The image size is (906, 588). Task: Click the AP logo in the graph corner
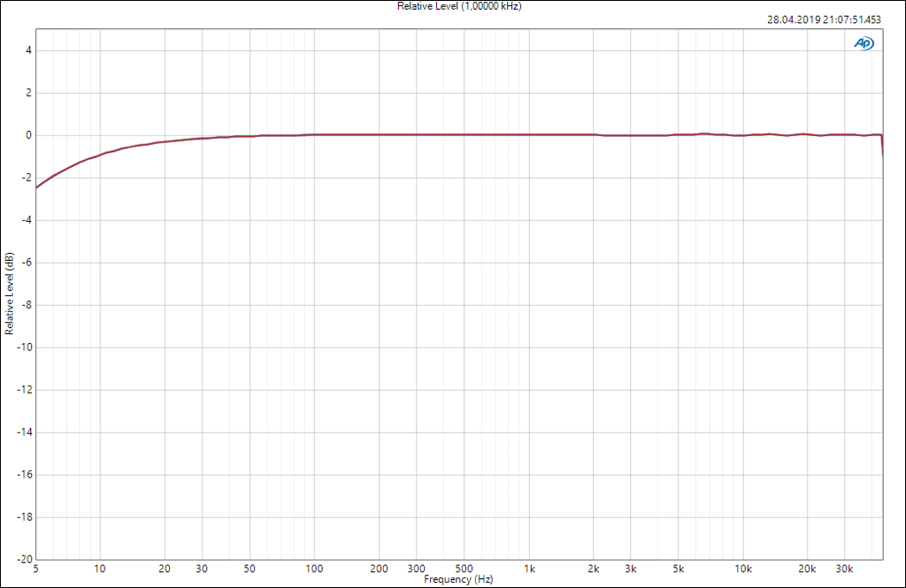point(863,43)
